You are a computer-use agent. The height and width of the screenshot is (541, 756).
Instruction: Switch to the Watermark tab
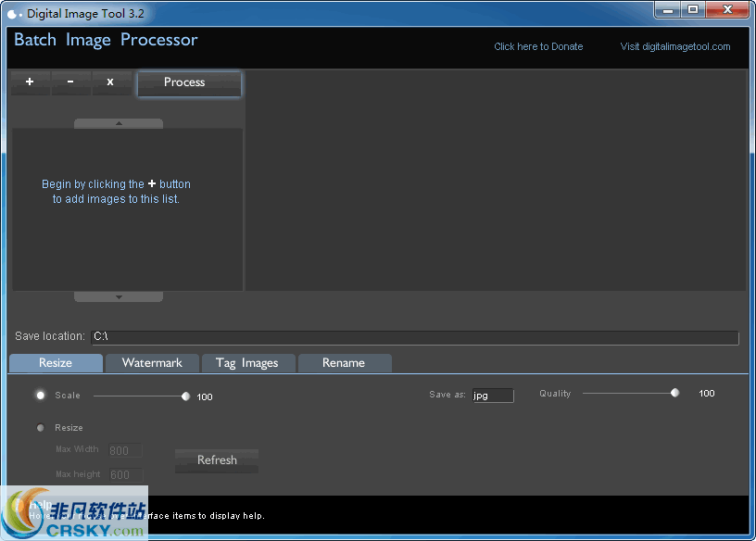[x=152, y=362]
